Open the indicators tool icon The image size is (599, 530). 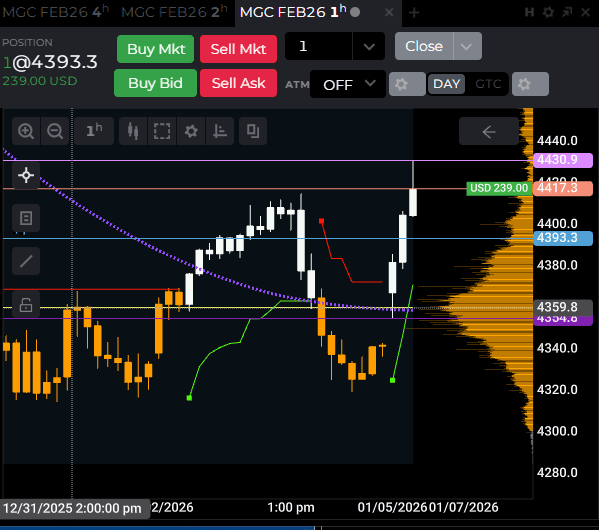click(x=220, y=131)
